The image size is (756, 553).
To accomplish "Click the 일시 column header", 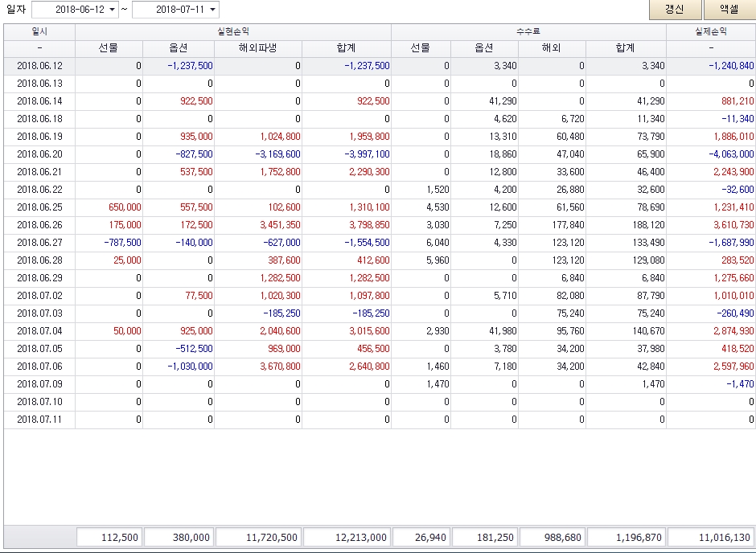I will click(x=39, y=32).
